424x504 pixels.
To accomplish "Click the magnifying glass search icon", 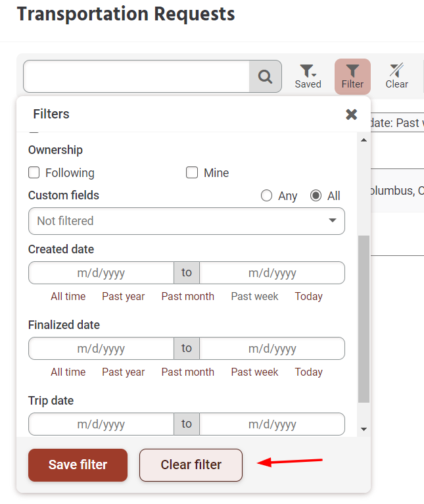I will 265,77.
